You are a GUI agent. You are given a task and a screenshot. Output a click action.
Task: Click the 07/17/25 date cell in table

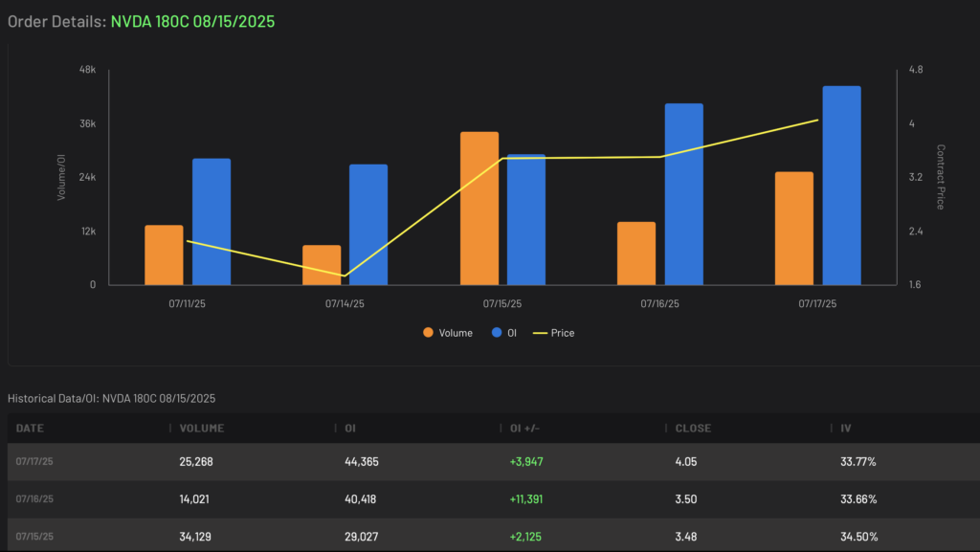[x=34, y=461]
